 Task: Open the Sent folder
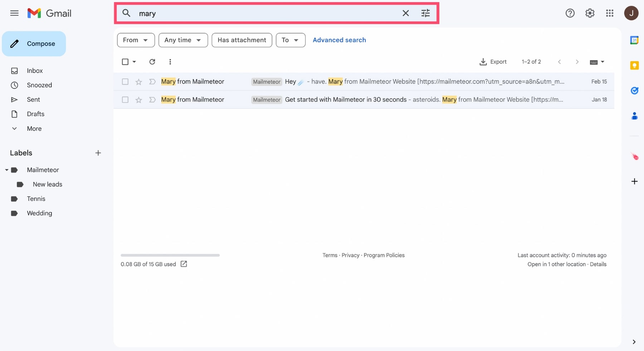(33, 100)
